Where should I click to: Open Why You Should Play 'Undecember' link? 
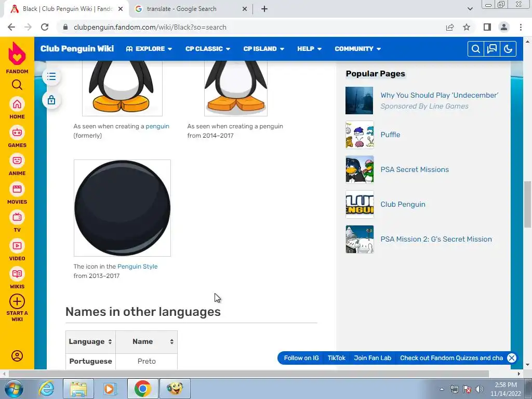(x=440, y=96)
